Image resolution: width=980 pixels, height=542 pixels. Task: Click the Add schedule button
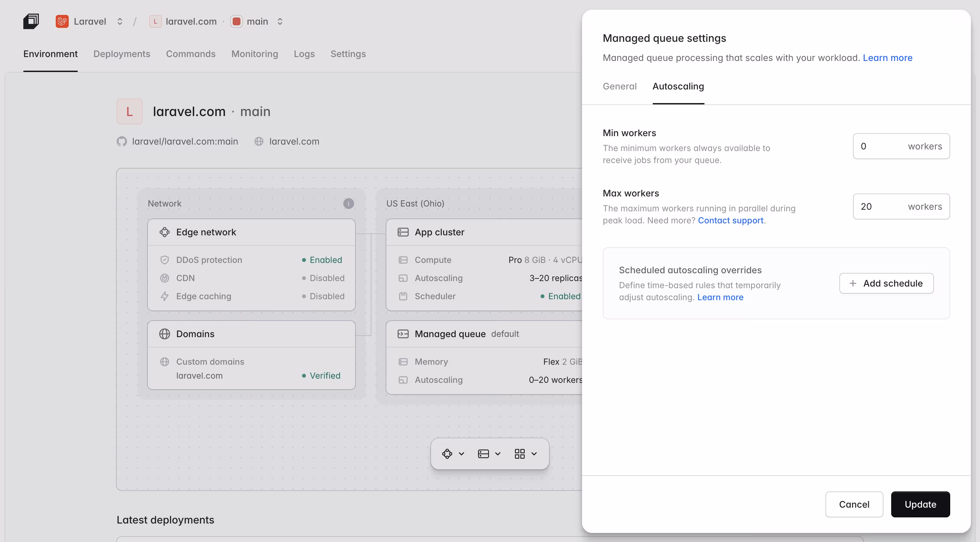coord(886,284)
